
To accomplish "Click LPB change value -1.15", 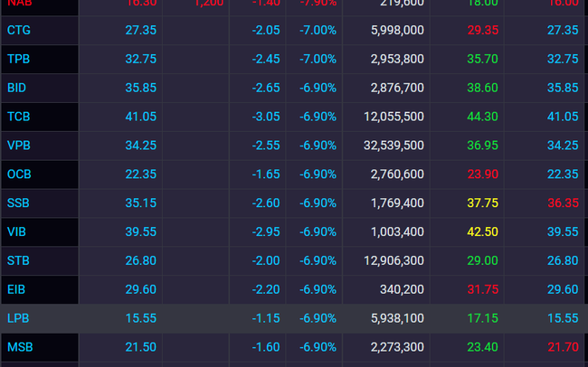I will click(266, 318).
